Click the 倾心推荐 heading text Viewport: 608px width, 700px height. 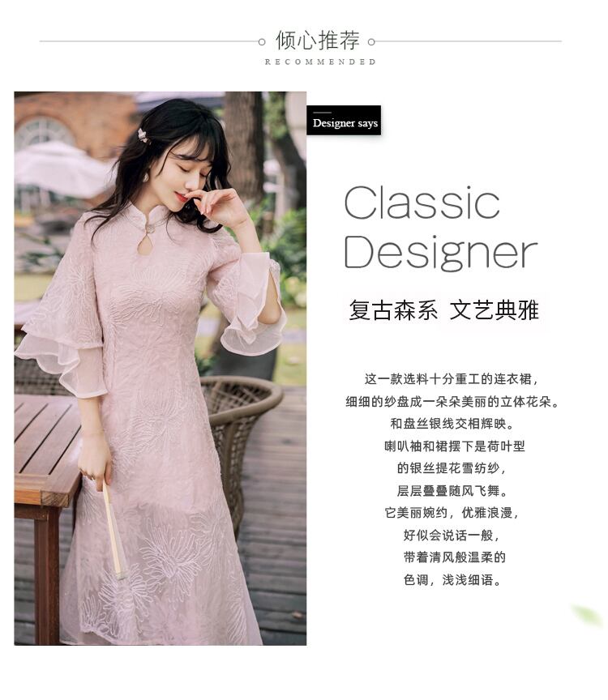click(x=318, y=41)
